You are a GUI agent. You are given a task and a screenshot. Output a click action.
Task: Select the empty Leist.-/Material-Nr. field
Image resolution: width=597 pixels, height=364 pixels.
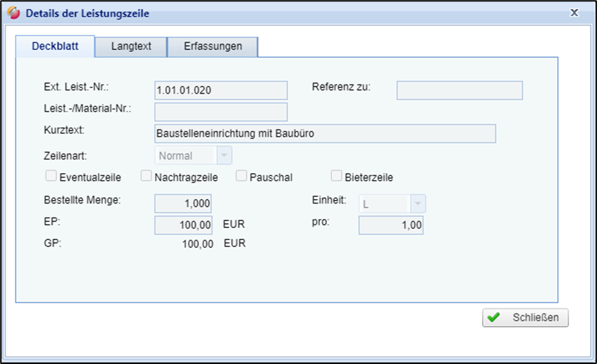(x=221, y=112)
